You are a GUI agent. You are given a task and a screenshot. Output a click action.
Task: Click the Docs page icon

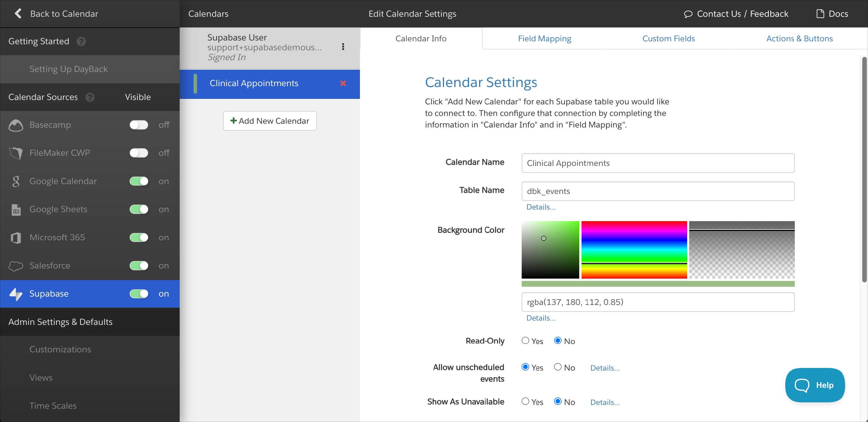tap(820, 14)
